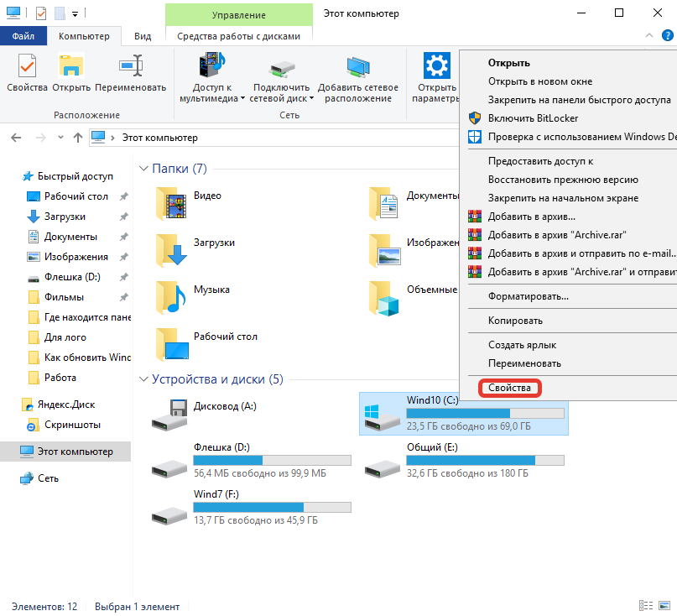This screenshot has width=677, height=616.
Task: Click the Переименовать ribbon icon
Action: pyautogui.click(x=130, y=69)
